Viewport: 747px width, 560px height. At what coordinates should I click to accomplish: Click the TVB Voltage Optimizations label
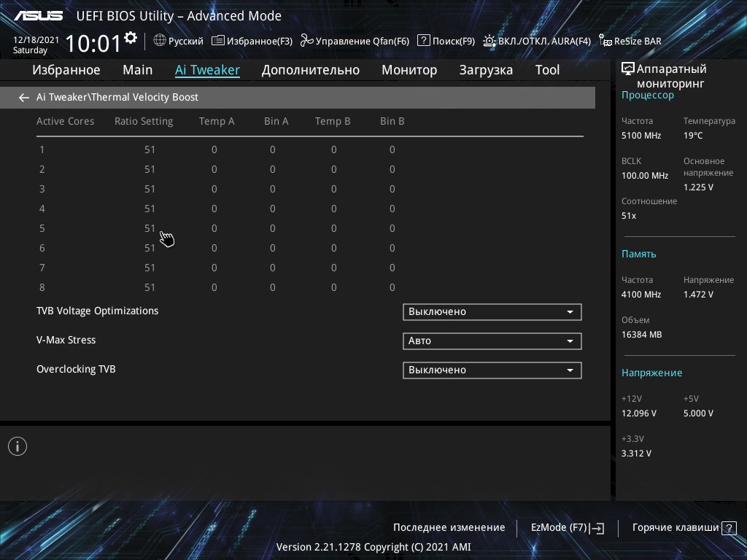(x=97, y=311)
